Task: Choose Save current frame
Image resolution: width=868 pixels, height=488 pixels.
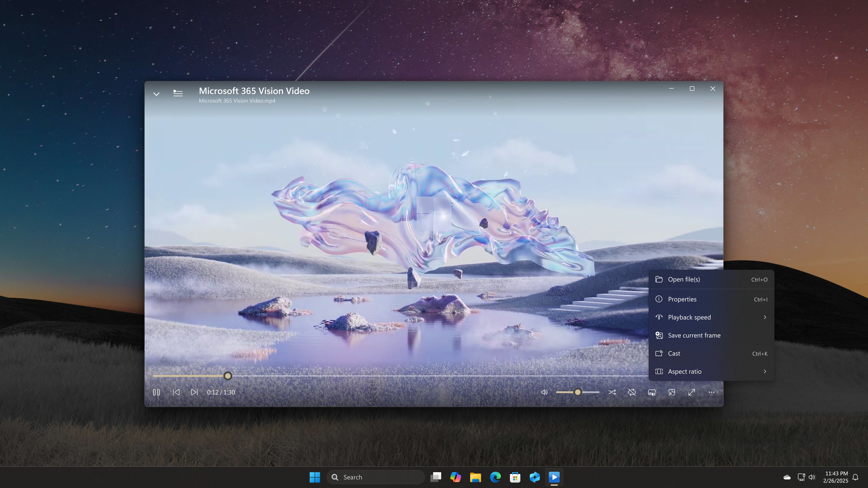Action: tap(694, 335)
